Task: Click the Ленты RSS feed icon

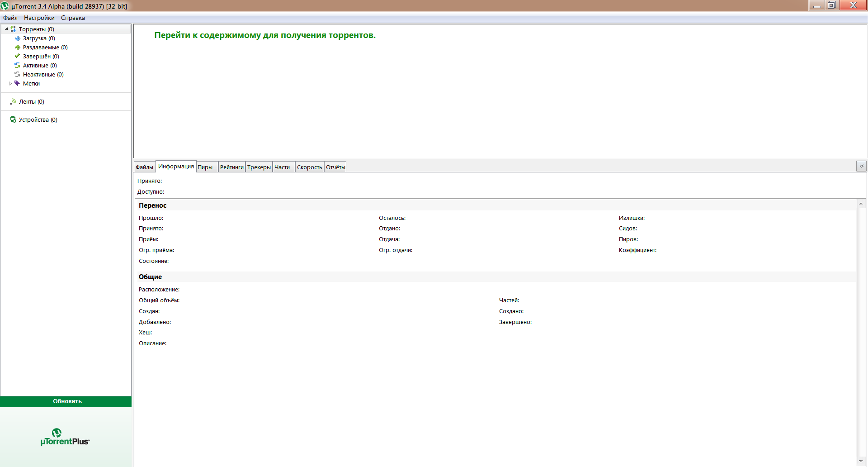Action: [x=13, y=102]
